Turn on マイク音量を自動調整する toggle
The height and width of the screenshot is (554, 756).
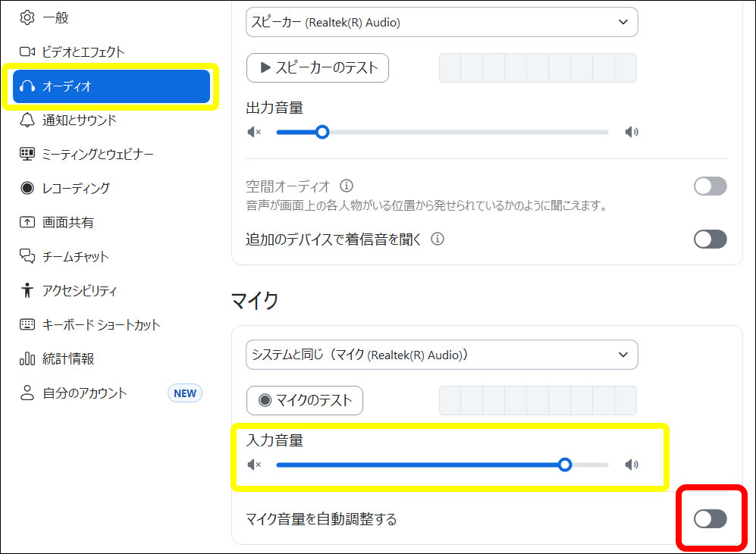[710, 518]
